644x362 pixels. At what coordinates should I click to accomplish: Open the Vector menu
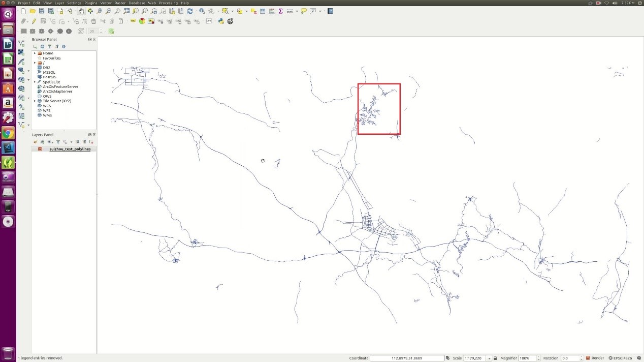click(x=106, y=3)
